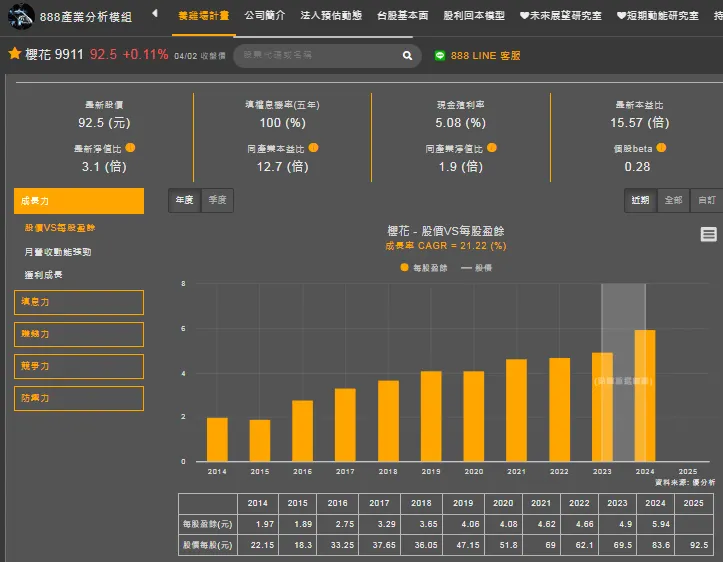Collapse the 成長力 sidebar section

pos(79,201)
